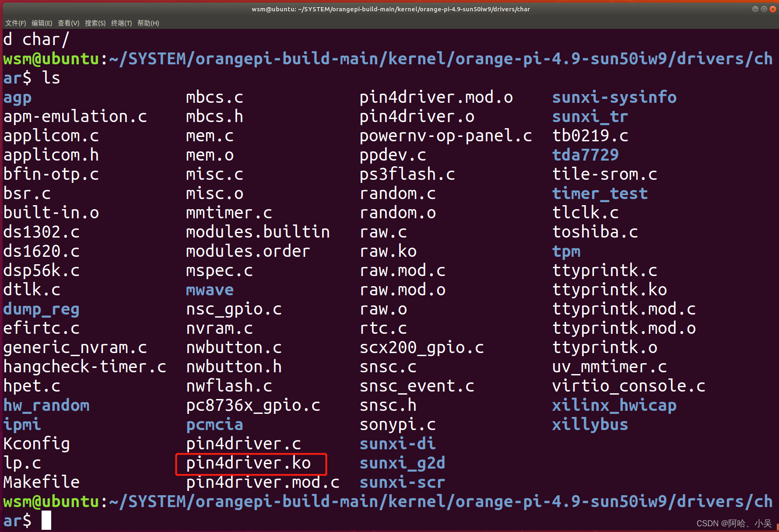Maximize the terminal window
Viewport: 779px width, 532px height.
tap(764, 9)
